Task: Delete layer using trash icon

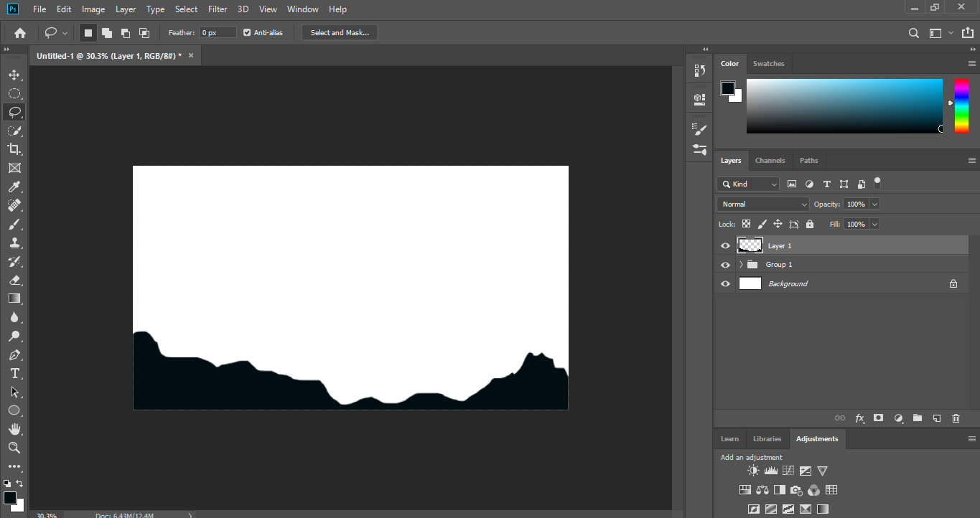Action: tap(956, 418)
